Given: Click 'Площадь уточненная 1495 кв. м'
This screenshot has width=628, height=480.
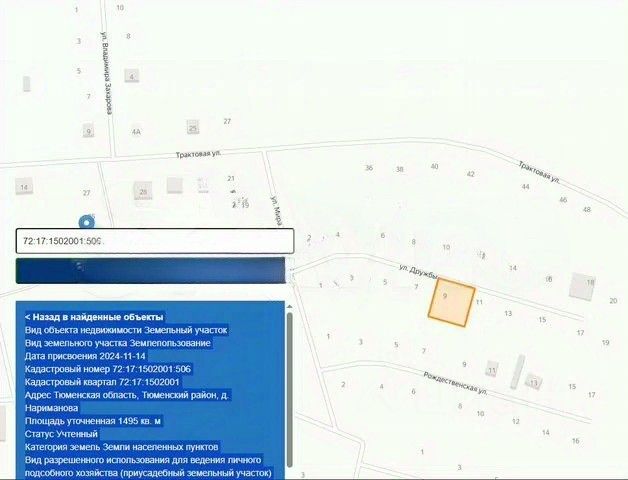Looking at the screenshot, I should tap(93, 421).
